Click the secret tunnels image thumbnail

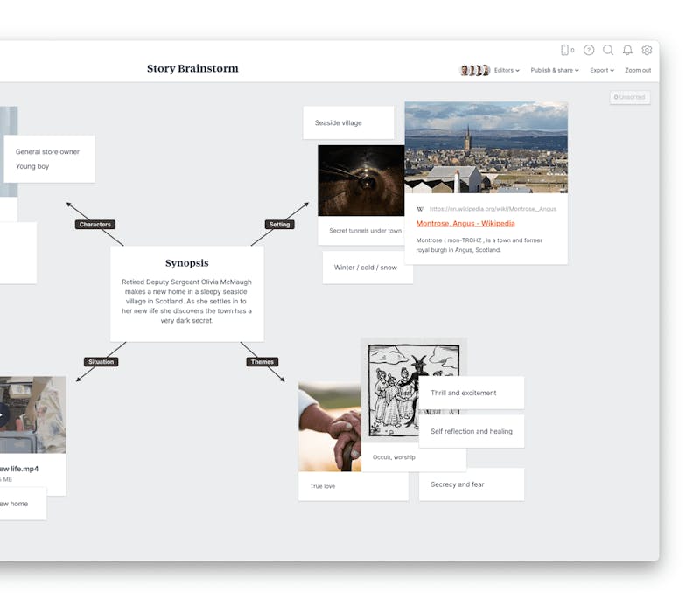coord(360,179)
